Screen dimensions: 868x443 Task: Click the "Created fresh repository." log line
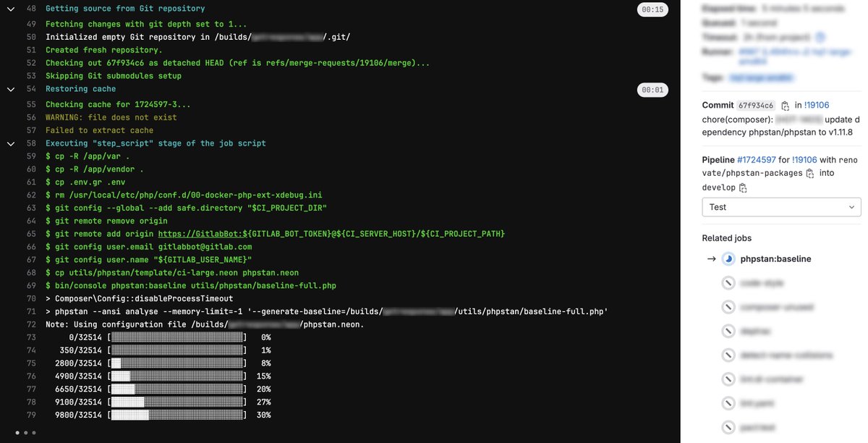[103, 50]
